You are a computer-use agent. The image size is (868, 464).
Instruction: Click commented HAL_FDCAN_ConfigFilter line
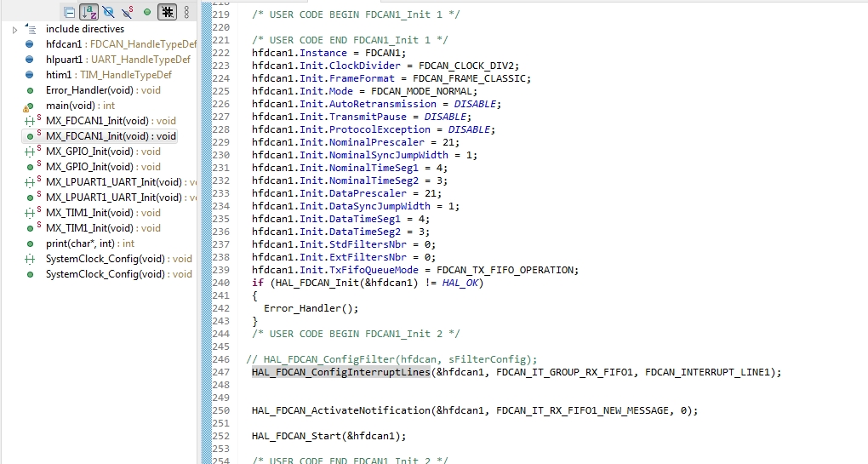pyautogui.click(x=392, y=359)
